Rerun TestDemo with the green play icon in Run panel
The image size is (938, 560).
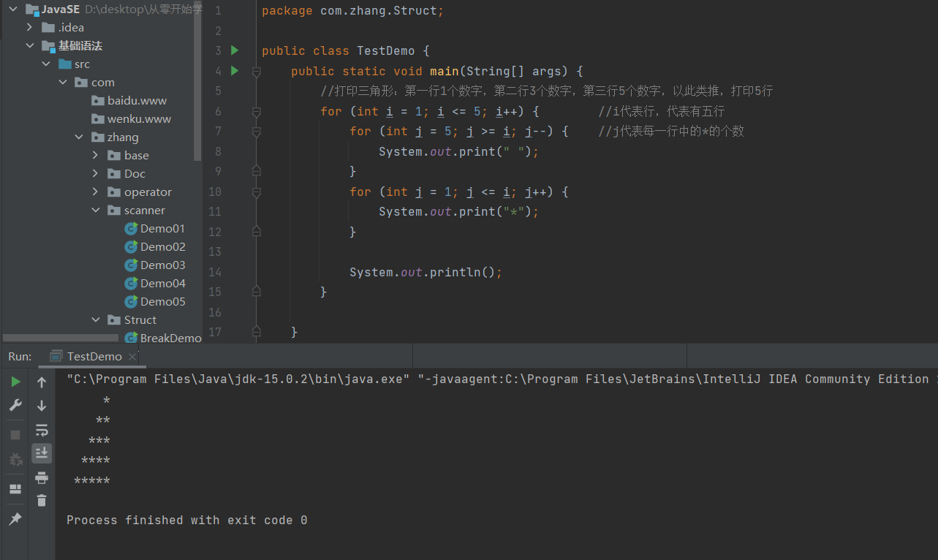point(15,382)
